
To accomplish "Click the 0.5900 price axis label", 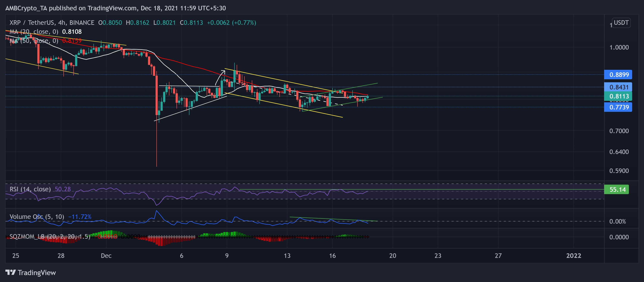I will tap(619, 171).
